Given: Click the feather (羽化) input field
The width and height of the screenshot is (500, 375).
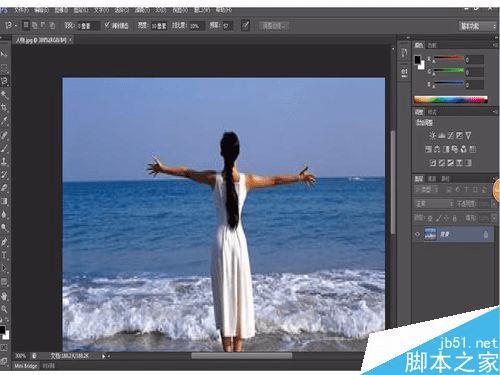Looking at the screenshot, I should pos(88,26).
